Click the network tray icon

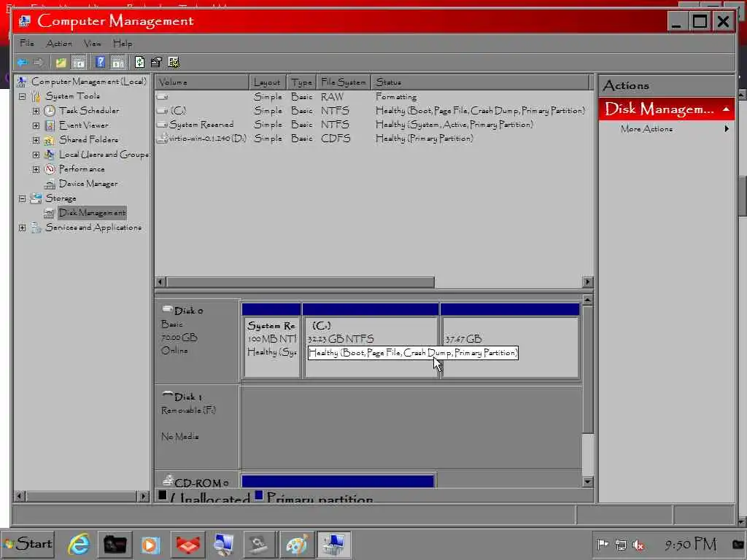620,545
